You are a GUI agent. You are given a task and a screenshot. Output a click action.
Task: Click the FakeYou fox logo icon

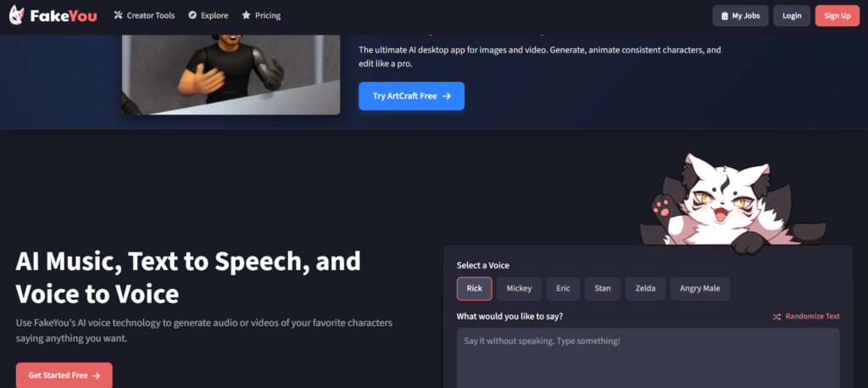point(19,15)
